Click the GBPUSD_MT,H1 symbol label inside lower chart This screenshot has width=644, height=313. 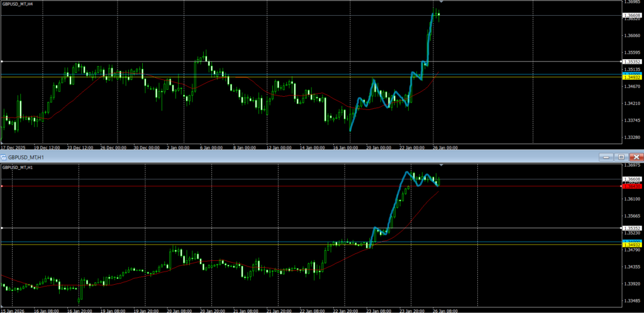point(18,167)
